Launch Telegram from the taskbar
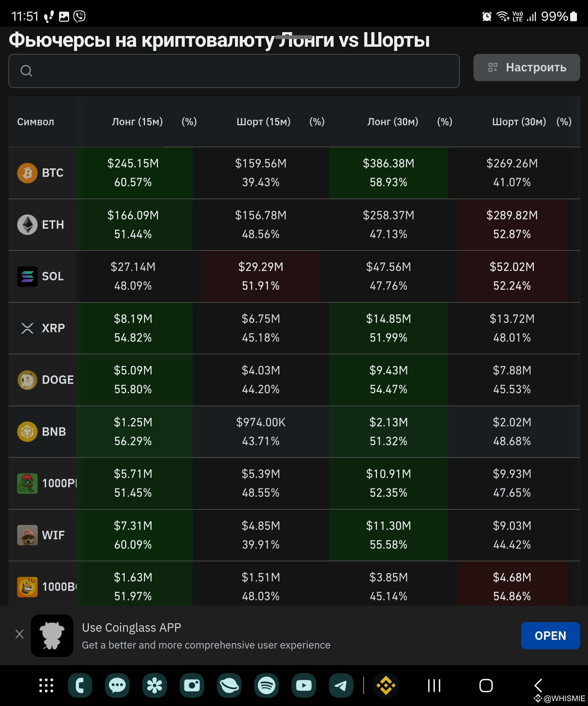This screenshot has width=588, height=706. coord(341,685)
